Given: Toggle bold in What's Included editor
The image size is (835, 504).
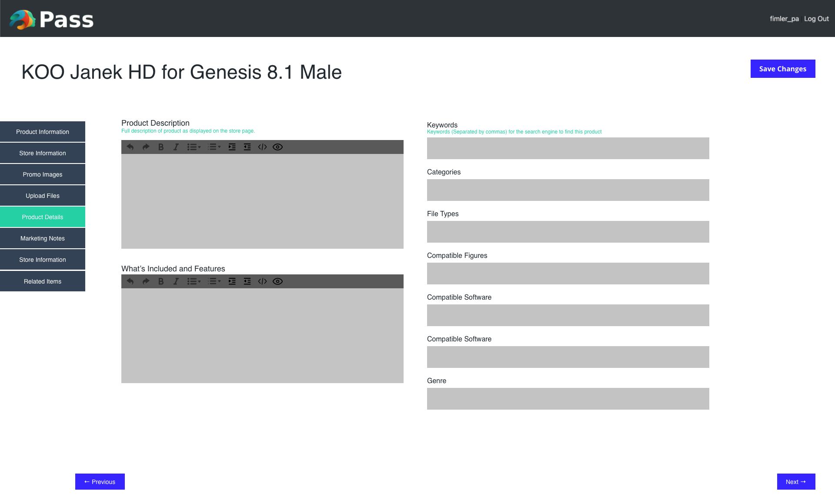Looking at the screenshot, I should (x=161, y=281).
